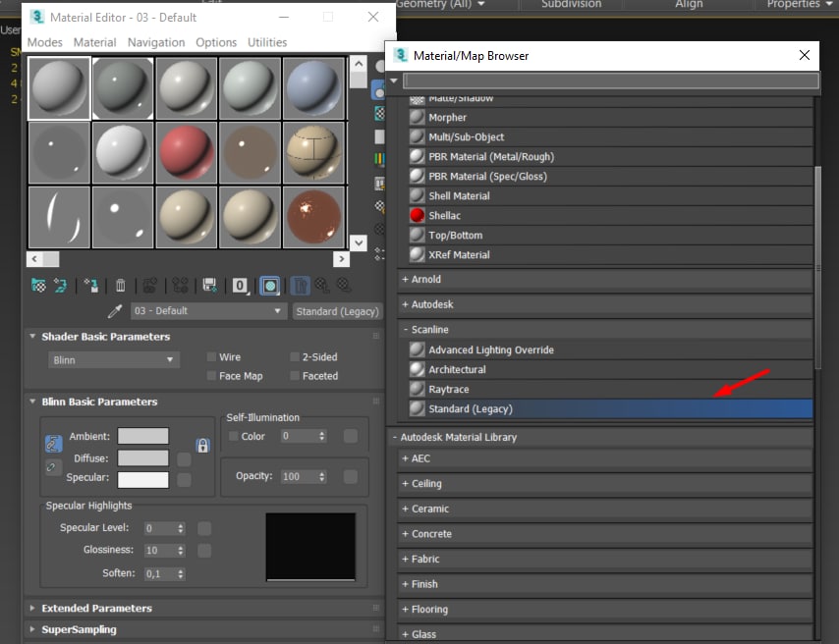The height and width of the screenshot is (644, 839).
Task: Open the Modes menu
Action: (44, 42)
